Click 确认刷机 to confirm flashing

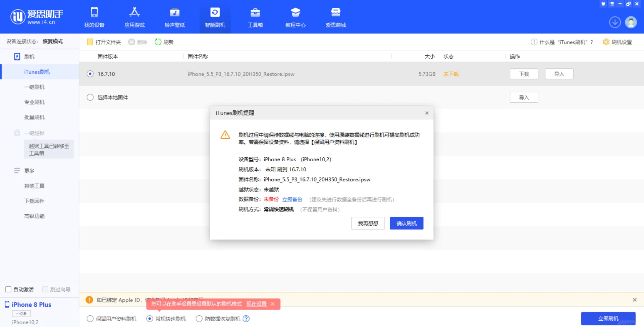point(407,223)
